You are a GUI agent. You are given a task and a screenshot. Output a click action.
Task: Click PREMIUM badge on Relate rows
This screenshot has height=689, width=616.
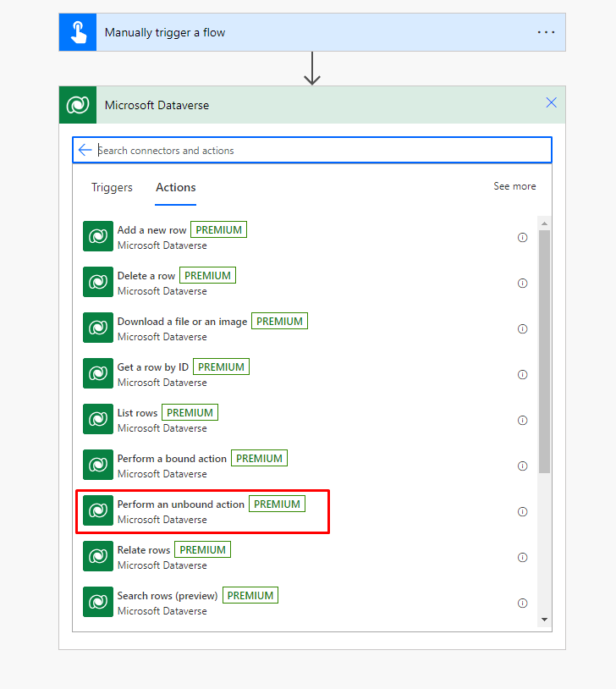click(x=202, y=549)
